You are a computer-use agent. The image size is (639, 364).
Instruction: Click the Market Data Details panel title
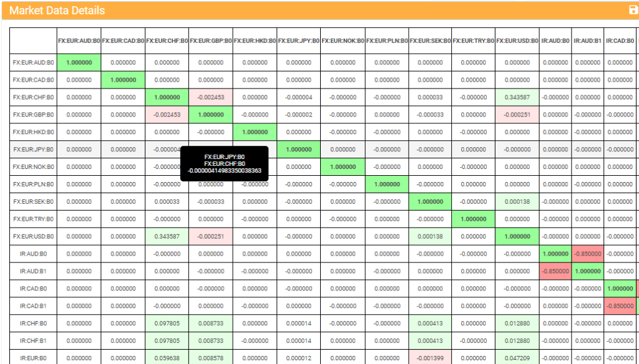coord(57,11)
